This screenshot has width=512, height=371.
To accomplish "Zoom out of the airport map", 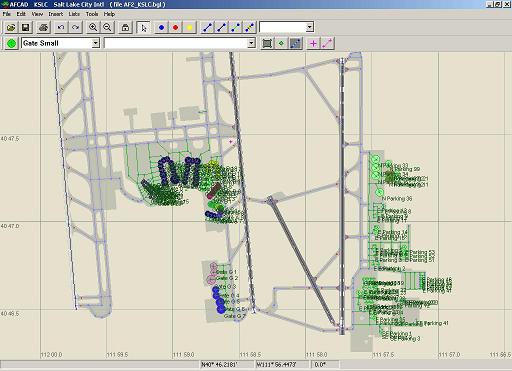I will pyautogui.click(x=107, y=27).
